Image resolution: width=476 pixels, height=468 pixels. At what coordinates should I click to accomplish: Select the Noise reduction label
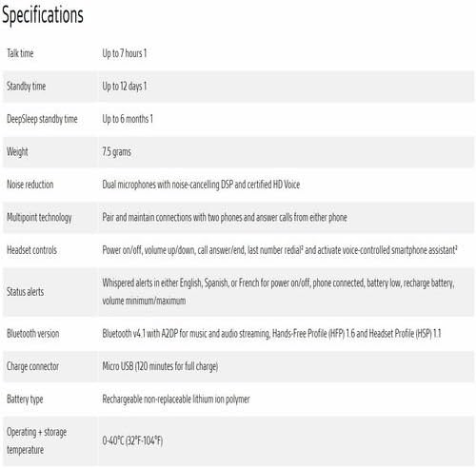[x=30, y=185]
